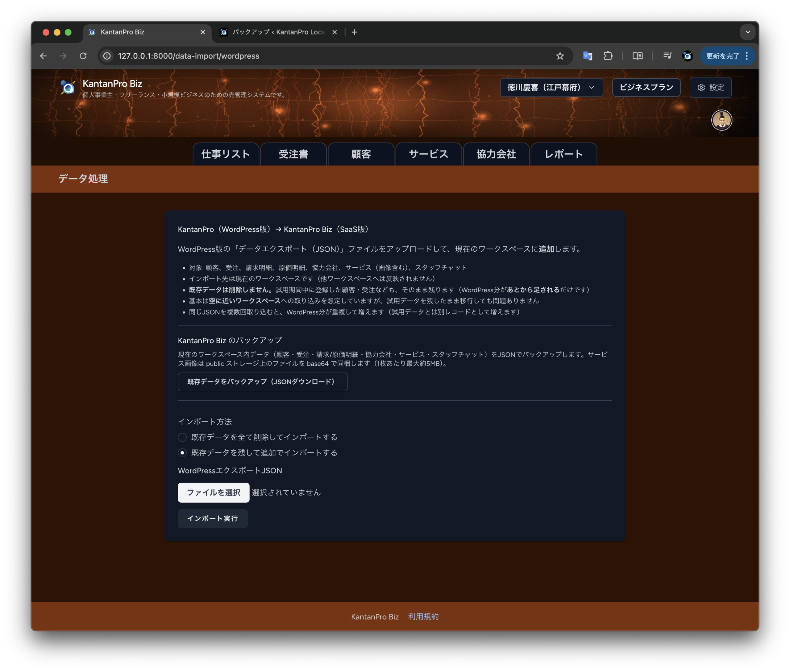The width and height of the screenshot is (790, 672).
Task: Select delete all existing data import option
Action: (x=182, y=437)
